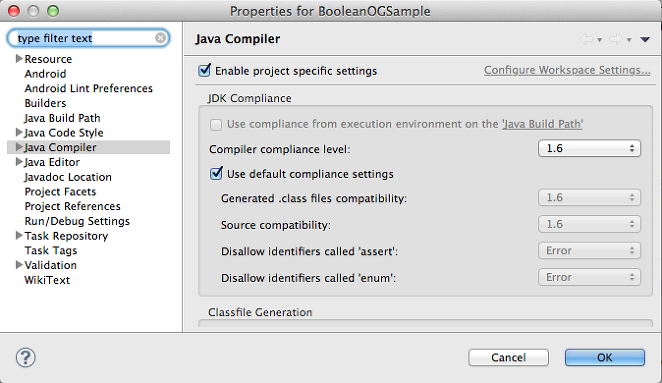This screenshot has width=662, height=383.
Task: Expand the Java Code Style tree node
Action: (x=19, y=132)
